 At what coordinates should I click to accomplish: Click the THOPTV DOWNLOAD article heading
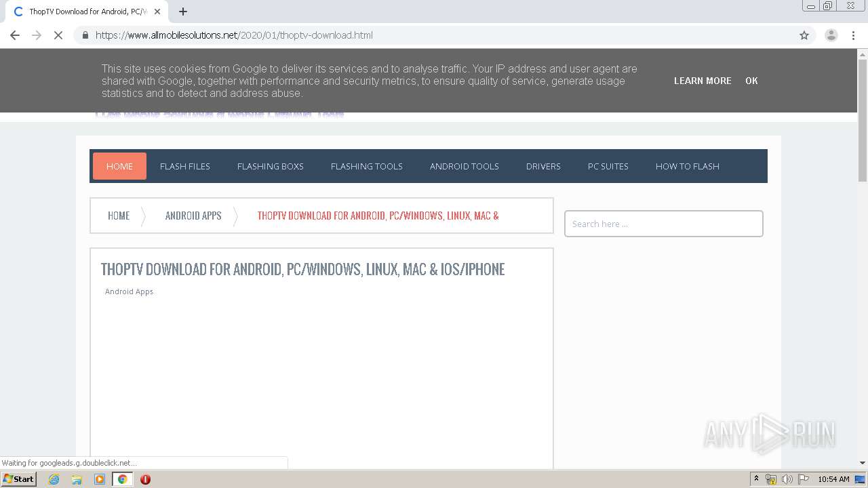(303, 269)
